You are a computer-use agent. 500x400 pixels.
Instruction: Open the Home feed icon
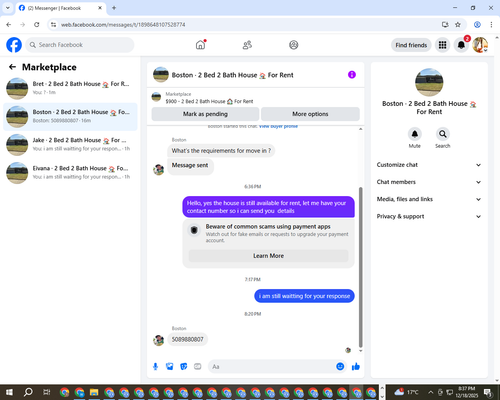click(x=200, y=45)
